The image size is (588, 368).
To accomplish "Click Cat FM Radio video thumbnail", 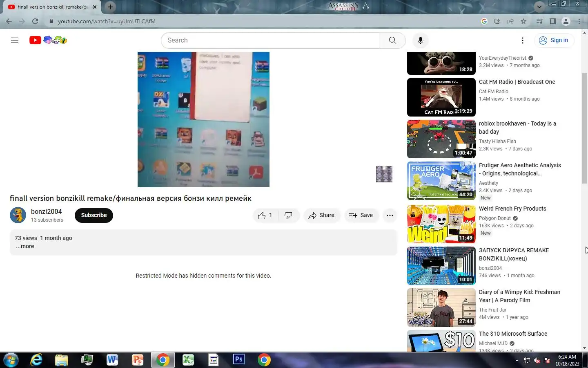I will coord(441,97).
